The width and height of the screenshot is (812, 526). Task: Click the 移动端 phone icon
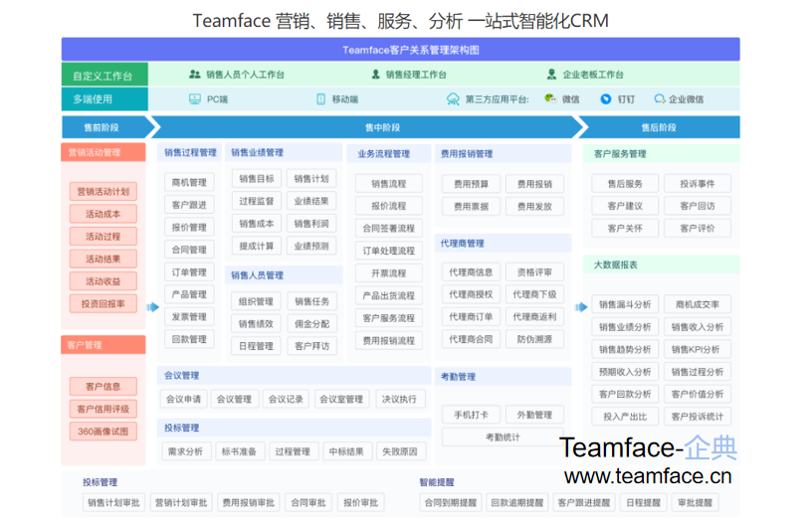[x=320, y=99]
